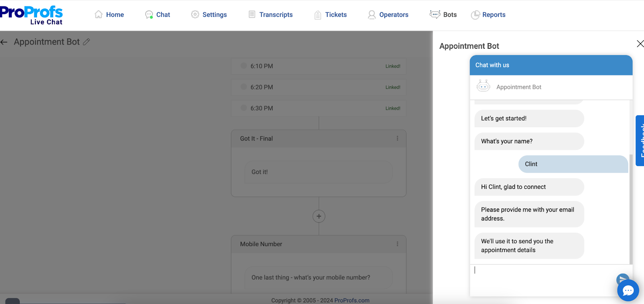
Task: Click the Got It - Final block title
Action: coord(256,139)
